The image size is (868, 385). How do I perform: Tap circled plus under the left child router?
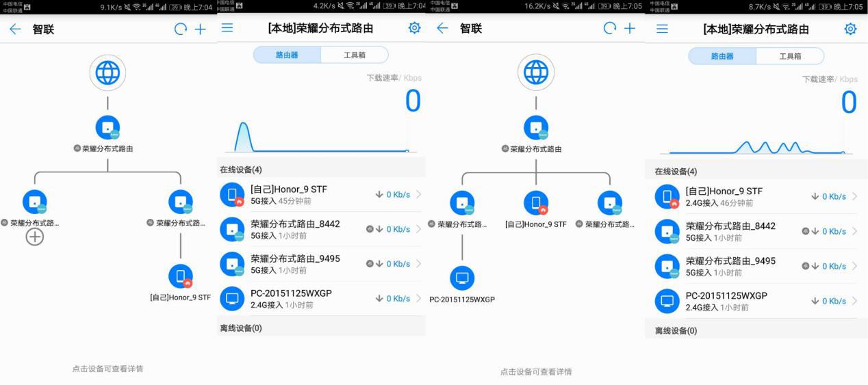[35, 237]
